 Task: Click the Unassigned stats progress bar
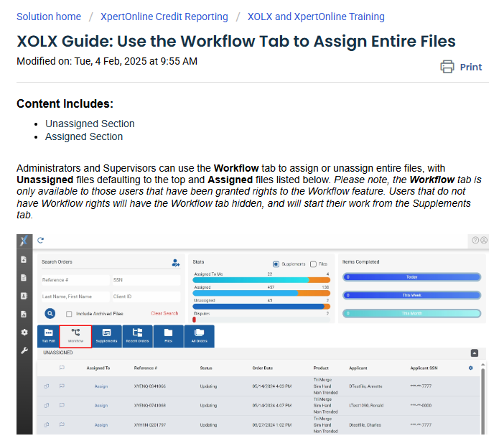(261, 307)
